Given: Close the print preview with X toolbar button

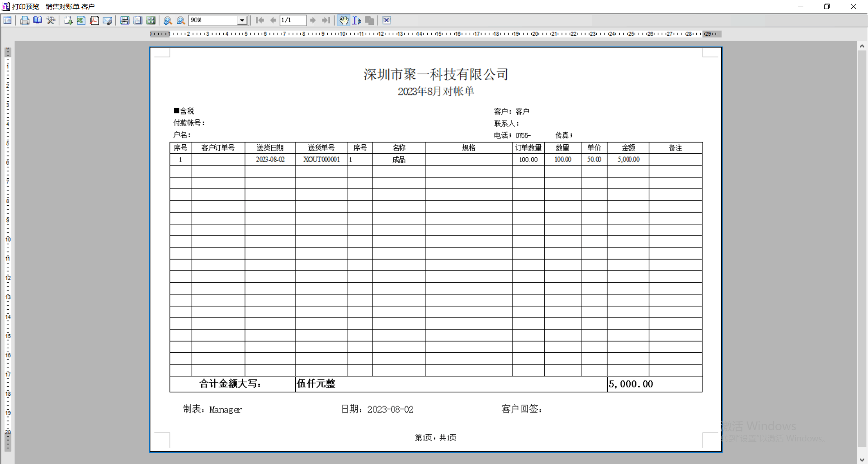Looking at the screenshot, I should 387,20.
